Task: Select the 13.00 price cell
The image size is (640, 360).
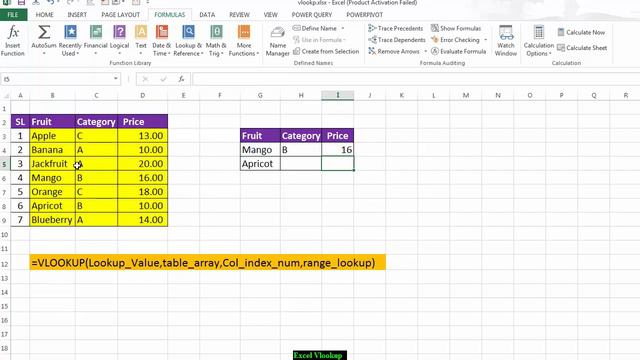Action: tap(142, 136)
